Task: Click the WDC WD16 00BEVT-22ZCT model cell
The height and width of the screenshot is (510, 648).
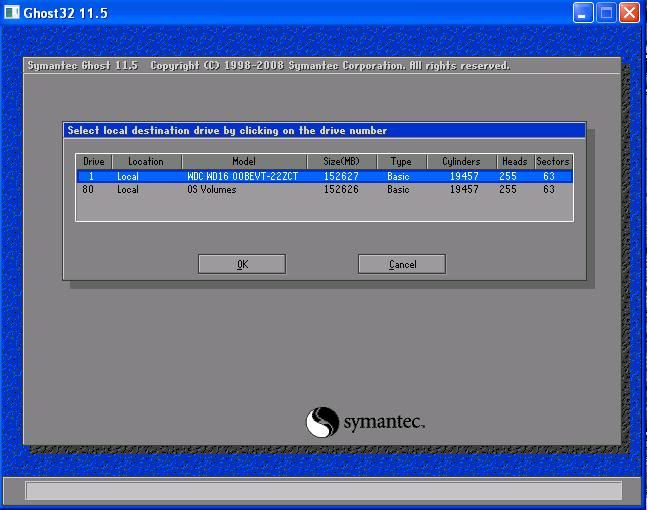Action: click(x=243, y=176)
